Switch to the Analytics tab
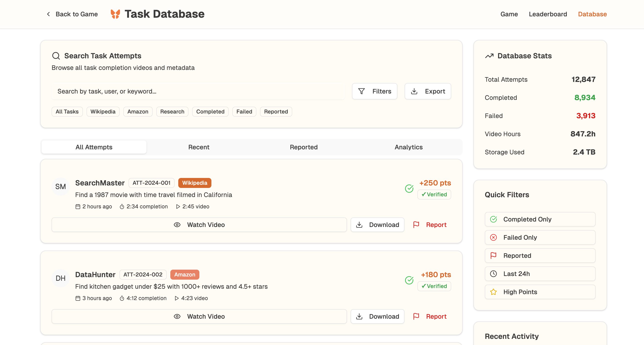Viewport: 644px width, 345px height. coord(409,147)
